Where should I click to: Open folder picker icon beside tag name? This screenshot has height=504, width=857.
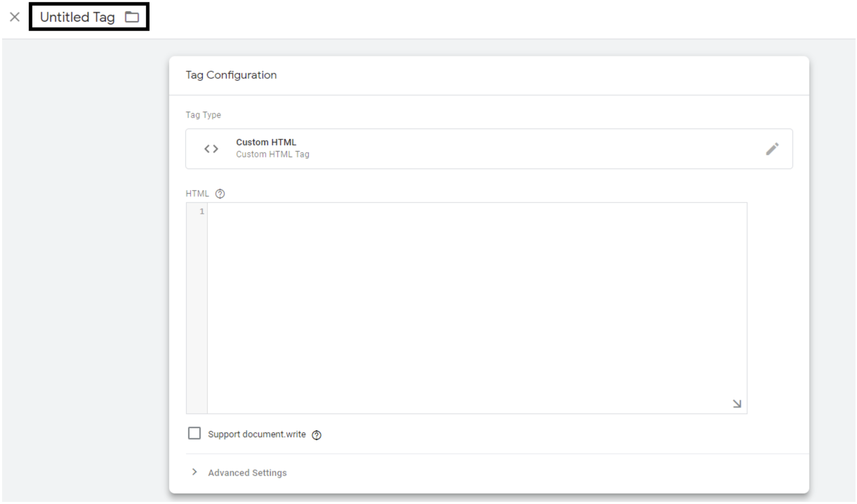[x=132, y=17]
